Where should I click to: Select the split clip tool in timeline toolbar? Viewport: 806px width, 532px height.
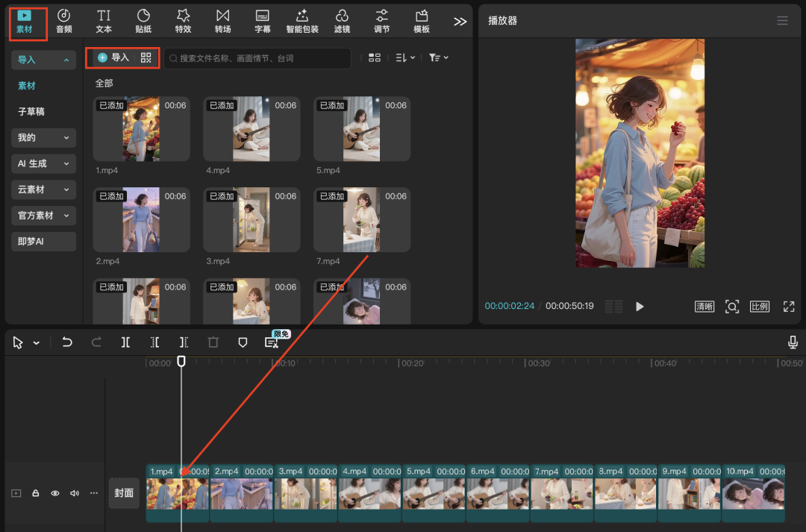click(125, 342)
